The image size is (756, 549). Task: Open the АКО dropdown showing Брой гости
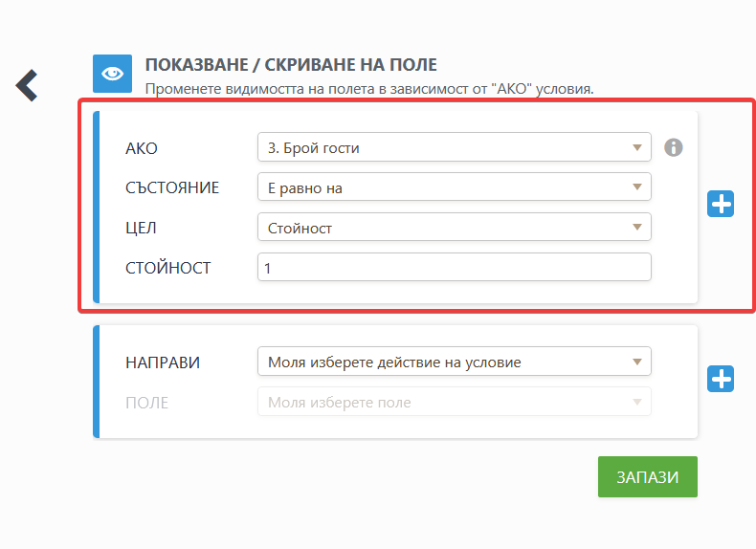tap(455, 147)
